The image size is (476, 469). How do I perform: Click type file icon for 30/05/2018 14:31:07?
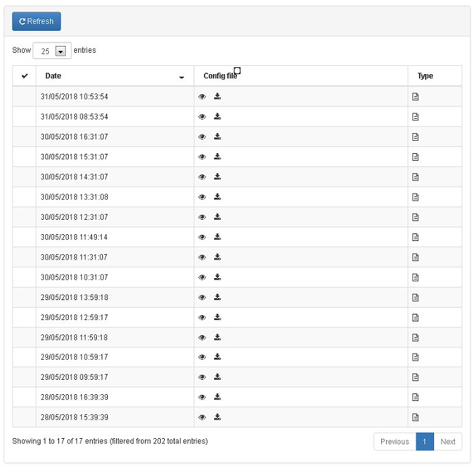coord(416,176)
